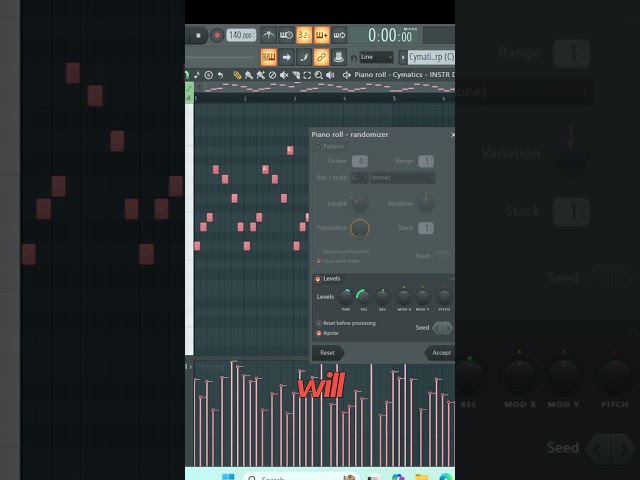This screenshot has height=480, width=640.
Task: Click bar 3 on the timeline ruler
Action: point(295,99)
